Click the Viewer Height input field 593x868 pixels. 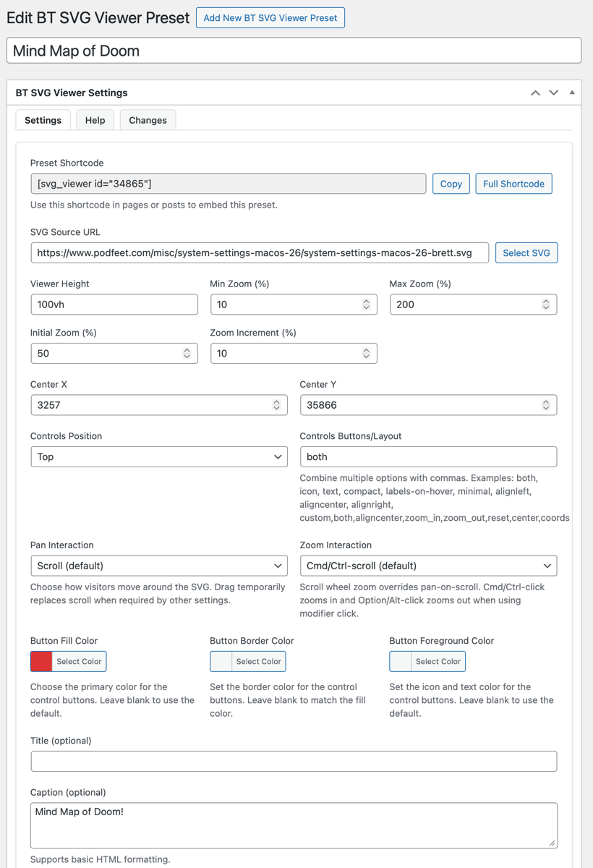[114, 305]
